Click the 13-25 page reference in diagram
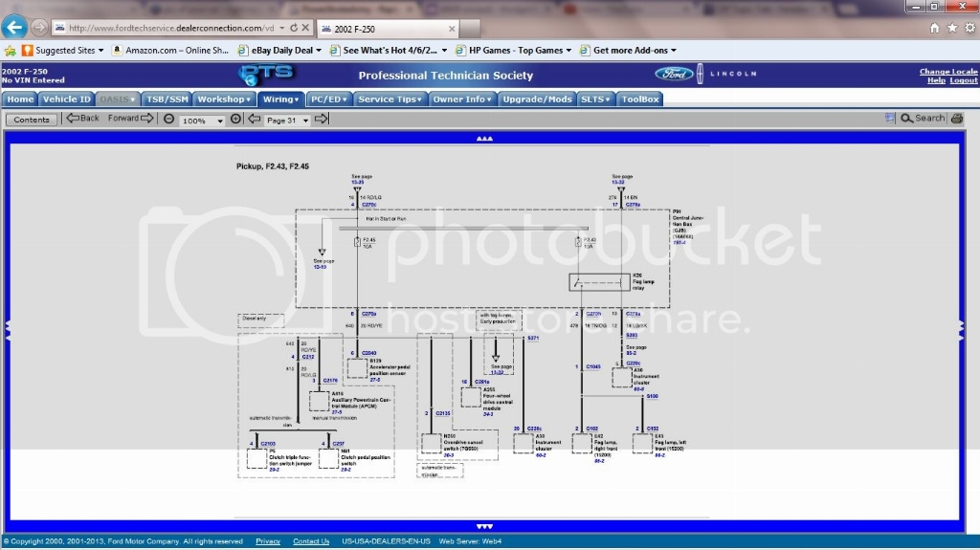This screenshot has width=980, height=550. coord(358,183)
